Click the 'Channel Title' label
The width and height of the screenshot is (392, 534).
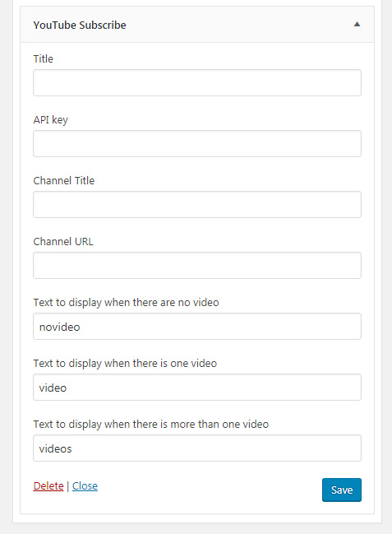64,180
